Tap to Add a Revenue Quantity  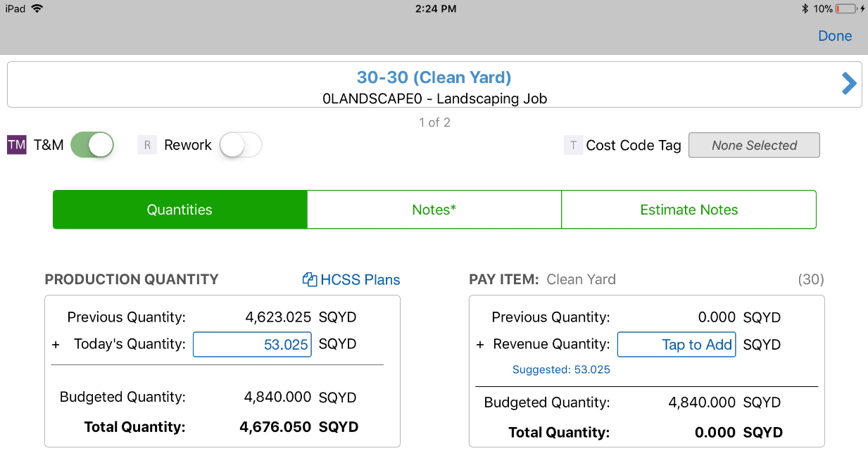(x=676, y=344)
